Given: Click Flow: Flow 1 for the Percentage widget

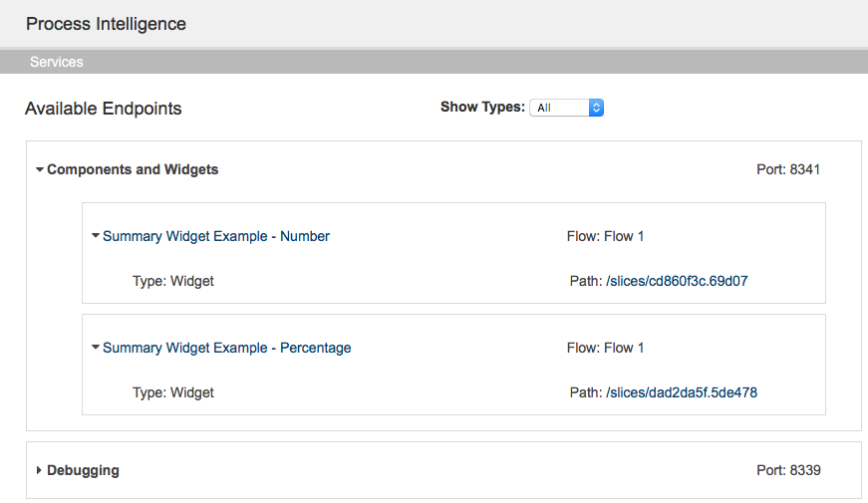Looking at the screenshot, I should [606, 348].
